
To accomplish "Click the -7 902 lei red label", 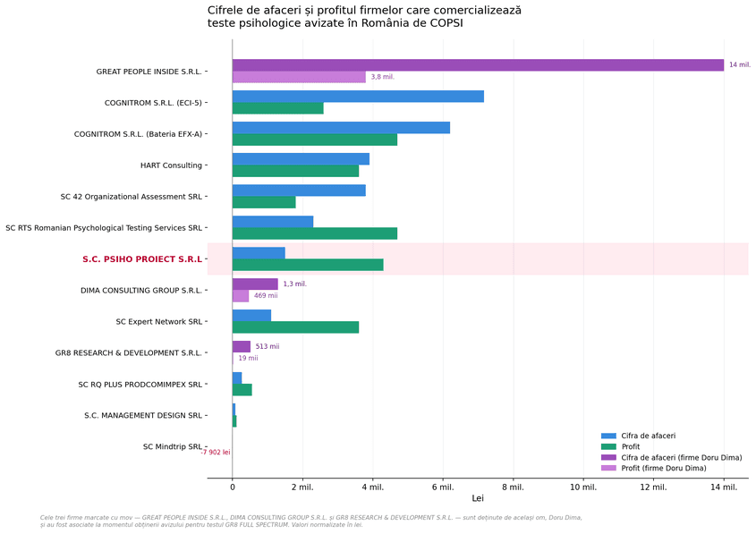I will pyautogui.click(x=216, y=452).
